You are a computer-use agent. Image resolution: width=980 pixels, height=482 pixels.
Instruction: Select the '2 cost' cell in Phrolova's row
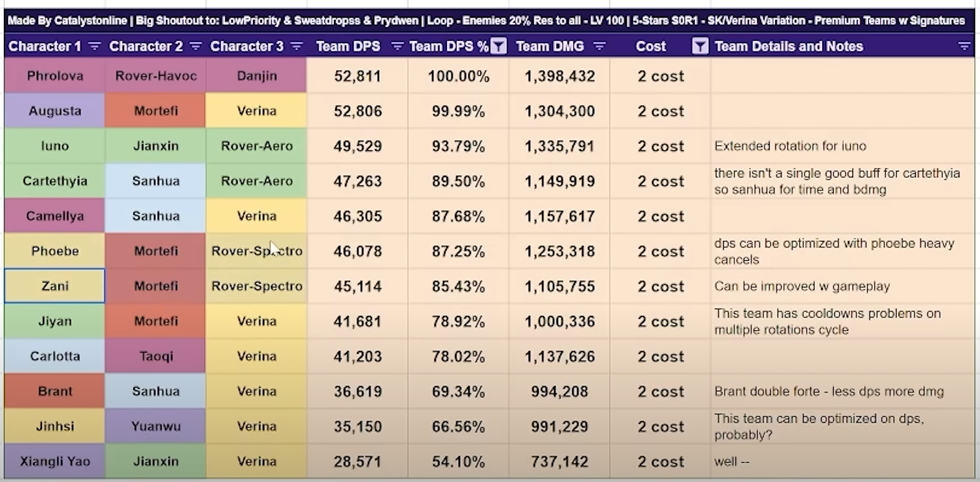click(660, 76)
